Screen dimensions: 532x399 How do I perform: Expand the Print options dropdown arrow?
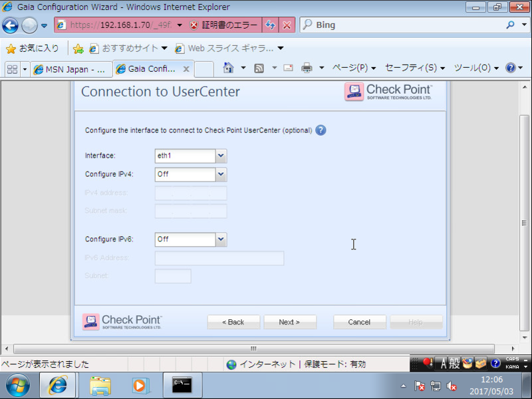(x=321, y=68)
